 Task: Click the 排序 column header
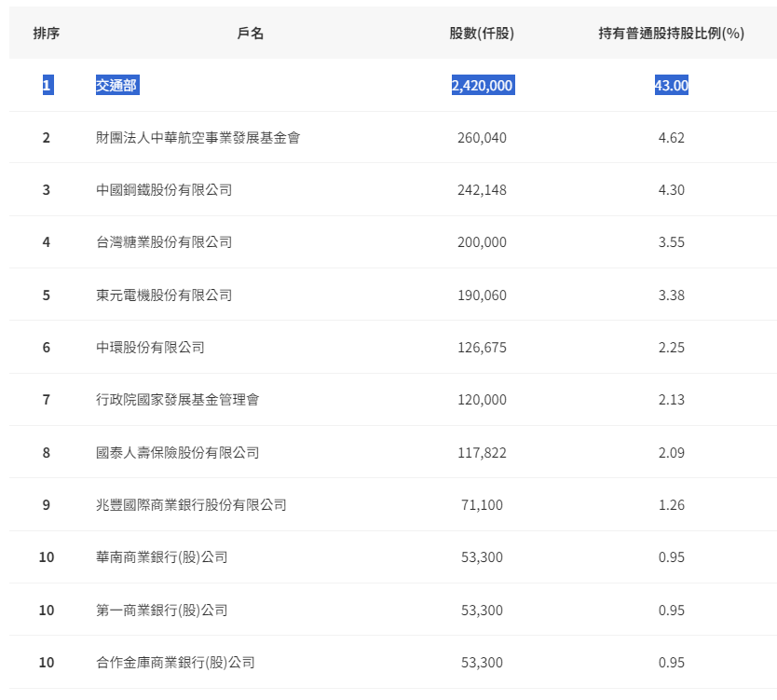(x=46, y=34)
